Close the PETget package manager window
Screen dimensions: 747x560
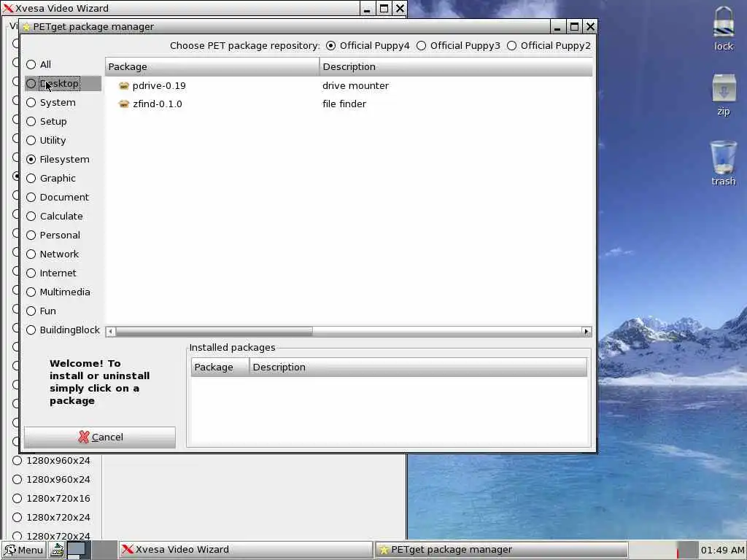click(x=590, y=27)
